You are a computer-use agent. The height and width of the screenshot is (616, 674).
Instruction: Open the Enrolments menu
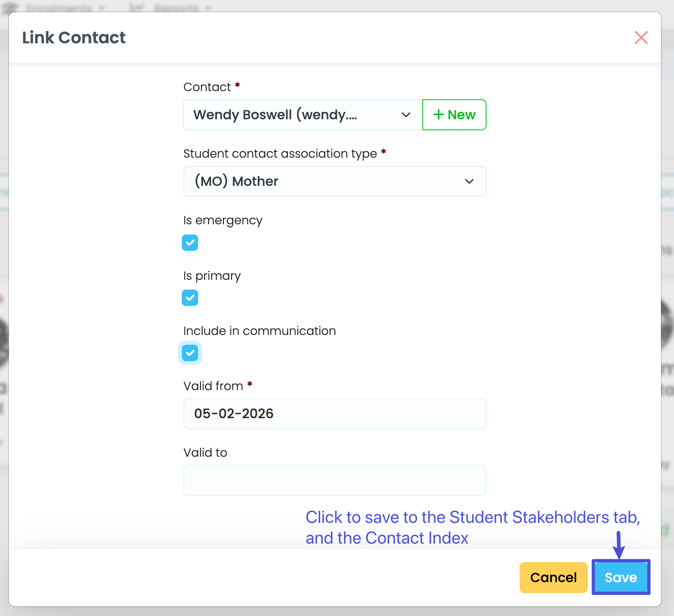click(x=60, y=7)
